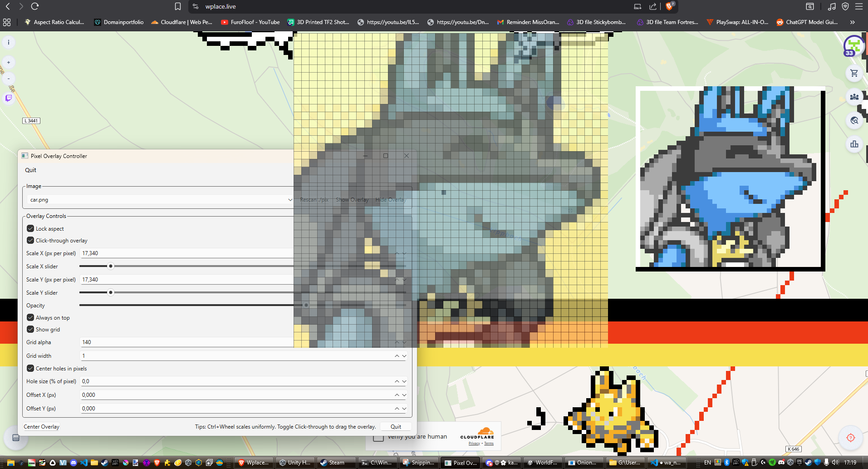Screen dimensions: 868x469
Task: Open Cloudflare Privacy link
Action: click(474, 444)
